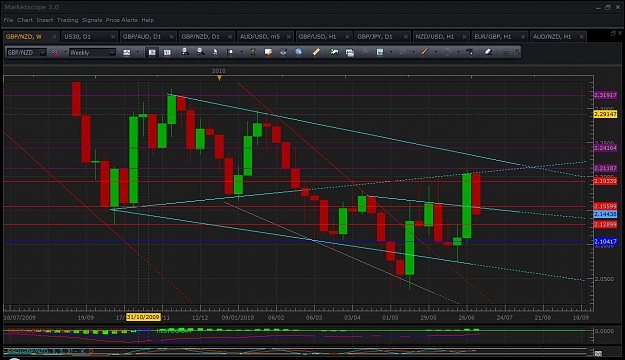
Task: Open the File menu
Action: click(8, 20)
